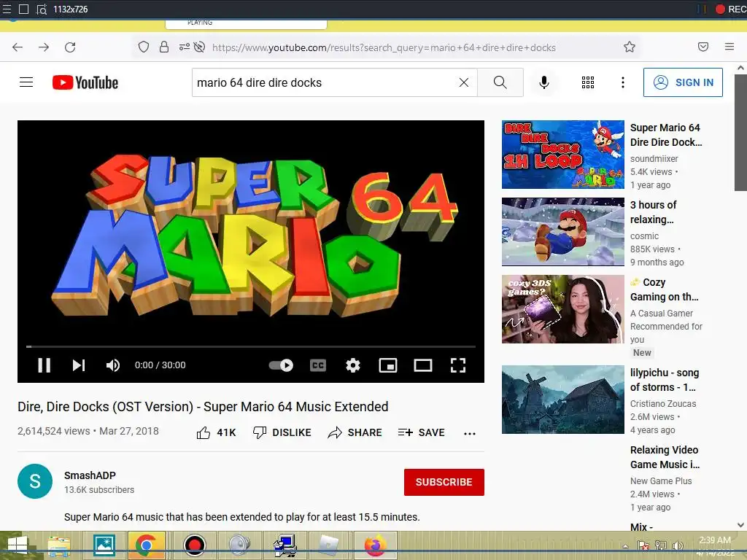The width and height of the screenshot is (747, 560).
Task: Click the browser URL address bar
Action: pyautogui.click(x=384, y=47)
